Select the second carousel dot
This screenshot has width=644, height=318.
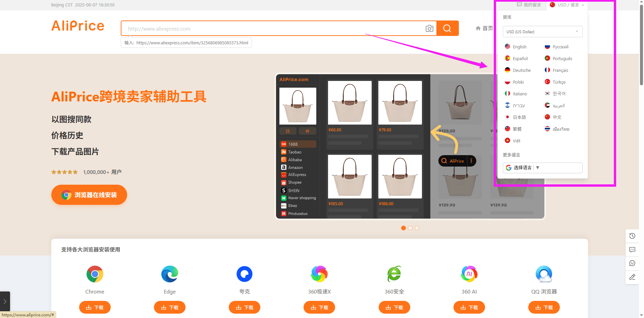point(410,228)
